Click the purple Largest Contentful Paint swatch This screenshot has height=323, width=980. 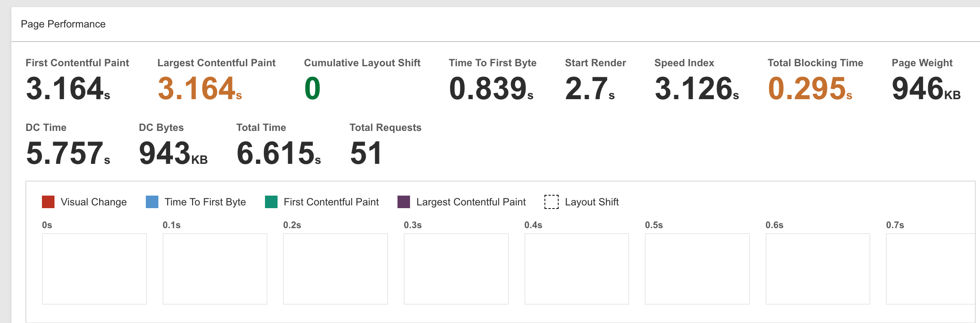403,202
